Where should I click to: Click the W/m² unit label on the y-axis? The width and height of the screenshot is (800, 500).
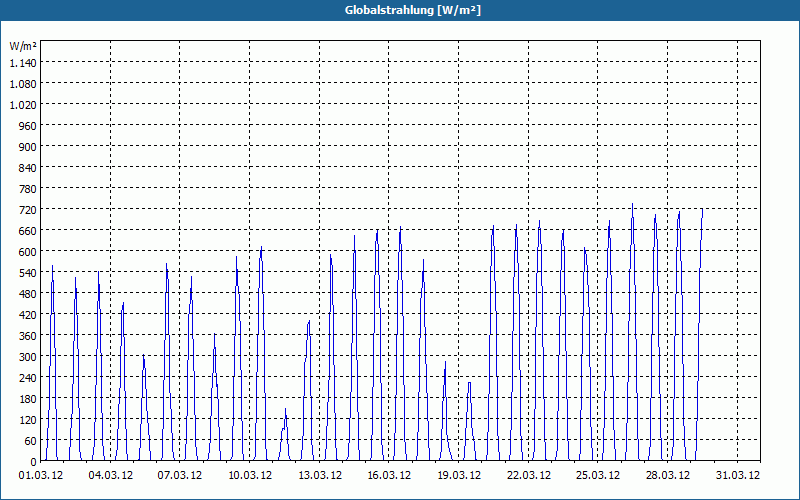pyautogui.click(x=23, y=46)
